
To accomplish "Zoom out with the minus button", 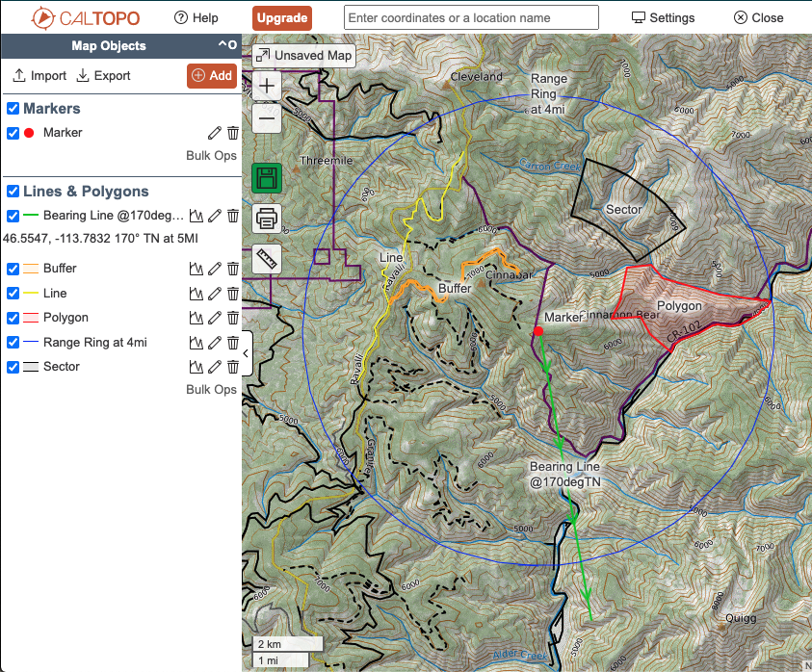I will click(267, 117).
